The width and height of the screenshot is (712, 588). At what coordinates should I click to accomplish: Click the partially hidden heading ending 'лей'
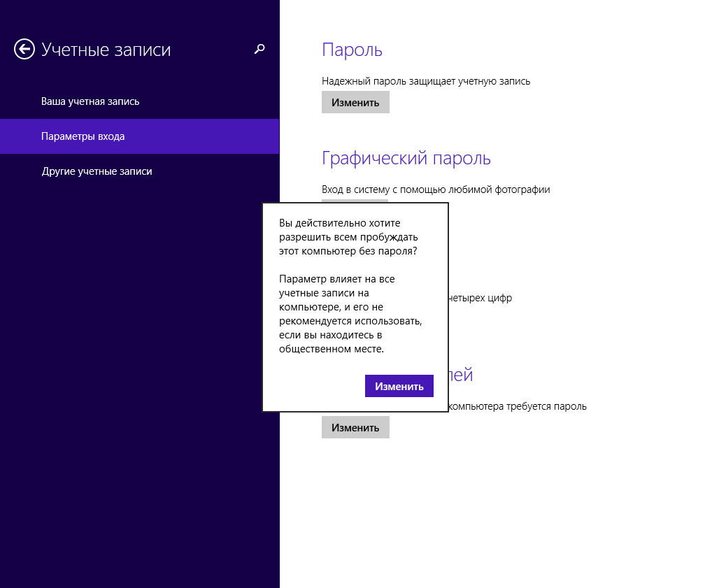click(x=461, y=375)
